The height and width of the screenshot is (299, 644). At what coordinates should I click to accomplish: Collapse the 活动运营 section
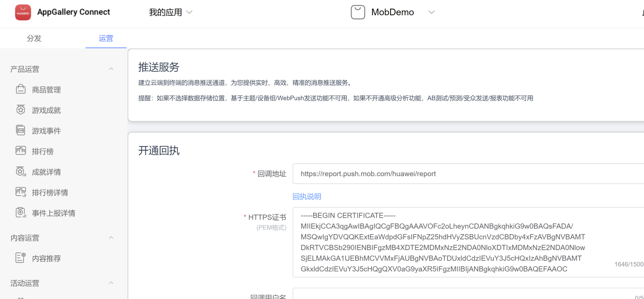111,283
